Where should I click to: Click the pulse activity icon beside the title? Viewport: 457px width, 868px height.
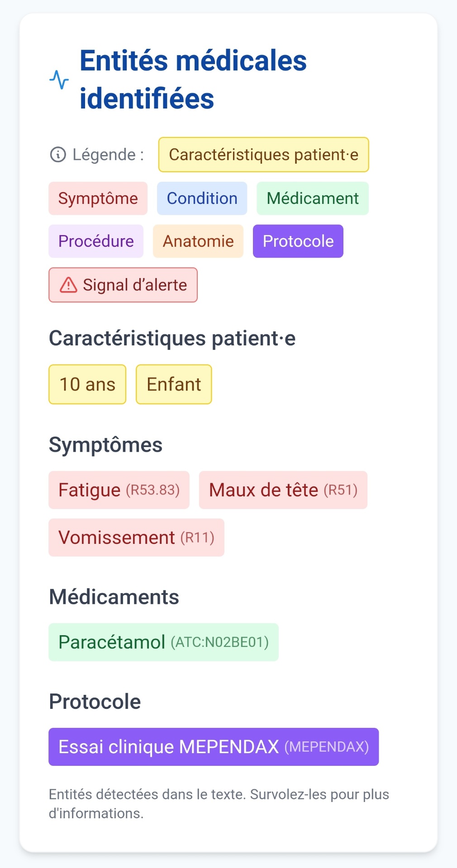pyautogui.click(x=59, y=80)
